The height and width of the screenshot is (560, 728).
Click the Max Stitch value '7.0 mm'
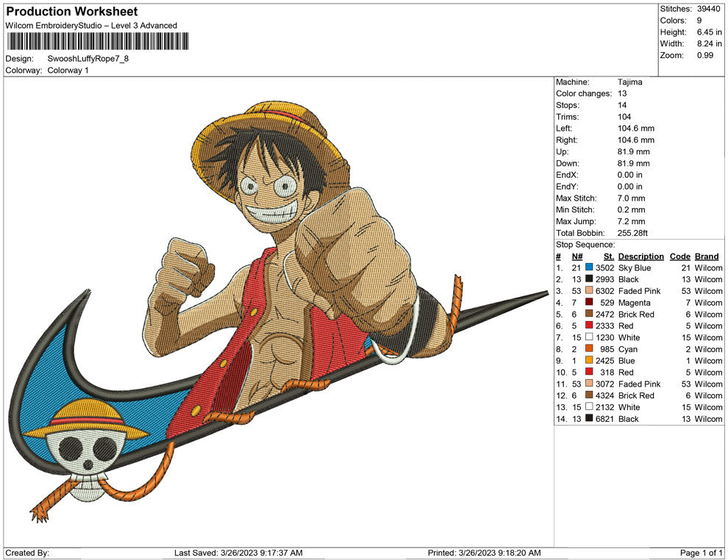(x=632, y=198)
